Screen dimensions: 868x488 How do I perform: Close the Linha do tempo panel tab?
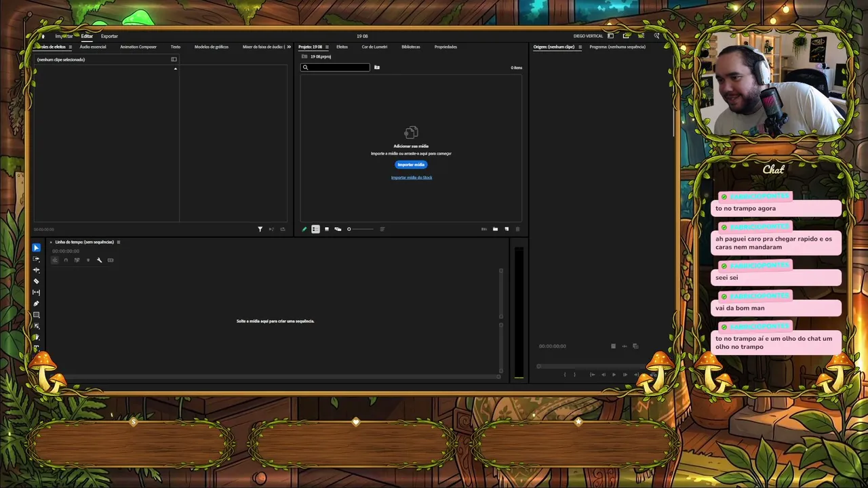[50, 242]
